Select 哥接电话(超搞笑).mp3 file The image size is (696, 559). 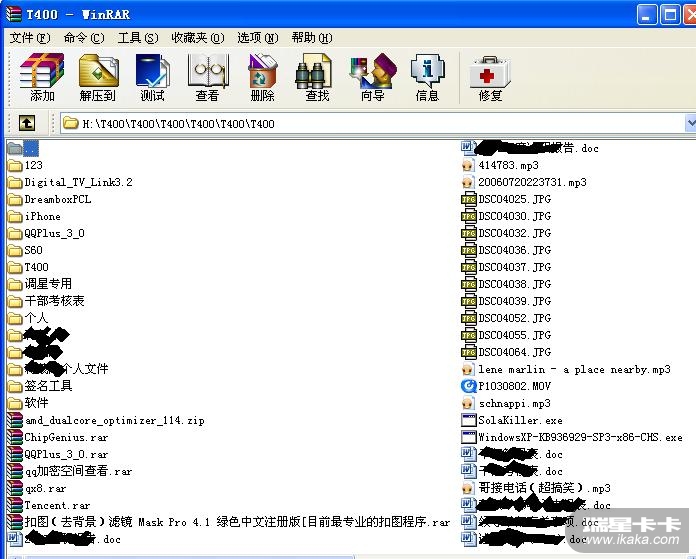[536, 488]
